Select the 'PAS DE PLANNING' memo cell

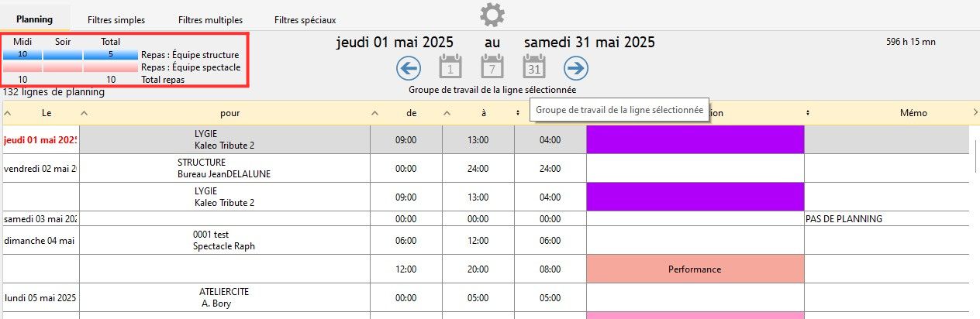pyautogui.click(x=844, y=219)
